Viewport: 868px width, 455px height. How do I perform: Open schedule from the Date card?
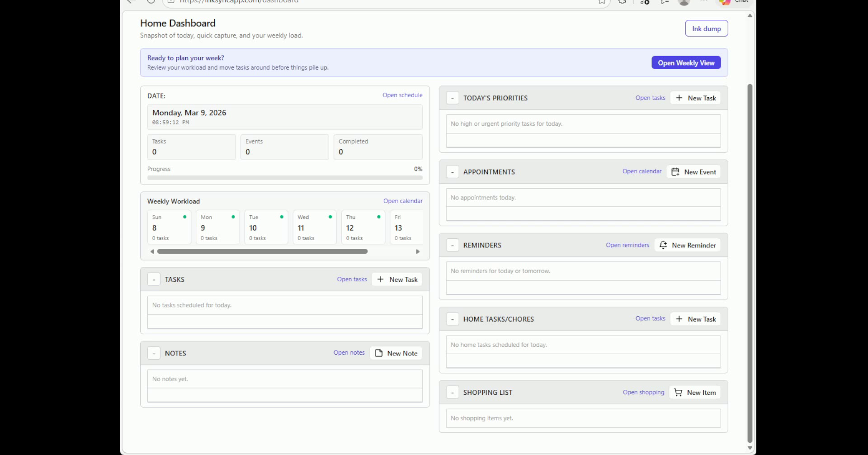[x=402, y=95]
